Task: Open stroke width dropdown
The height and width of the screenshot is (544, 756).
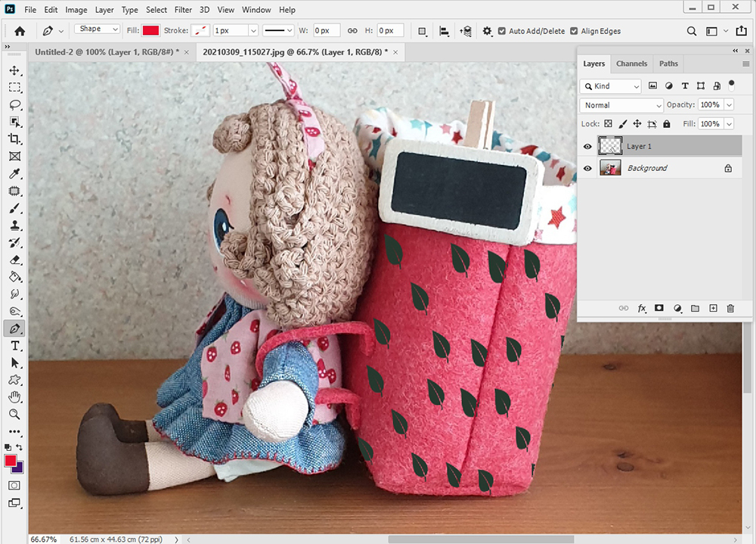Action: 253,30
